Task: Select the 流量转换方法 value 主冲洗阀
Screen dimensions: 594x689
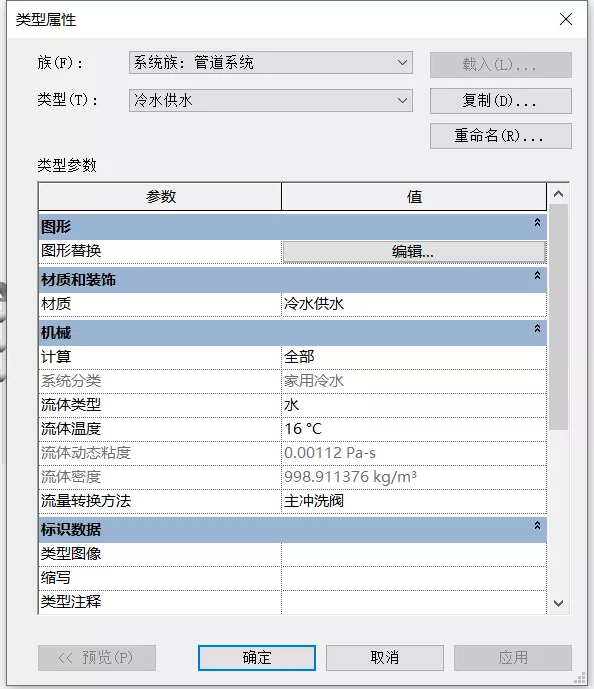Action: pyautogui.click(x=414, y=501)
